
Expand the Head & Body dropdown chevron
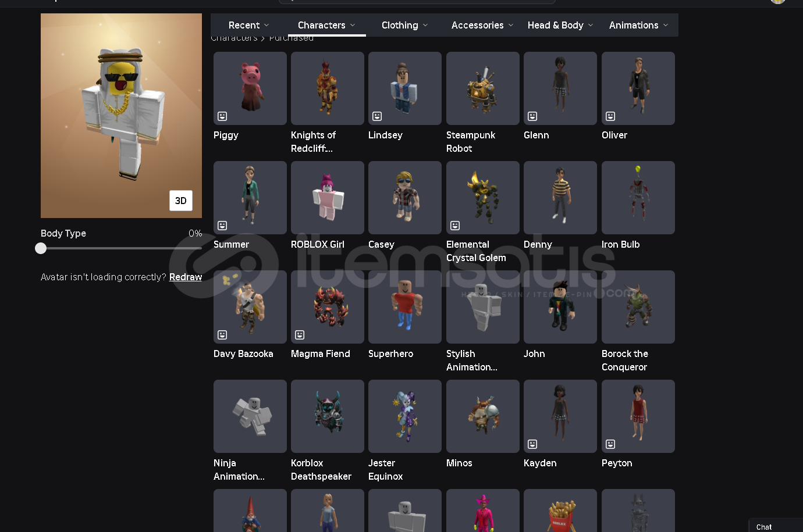591,26
